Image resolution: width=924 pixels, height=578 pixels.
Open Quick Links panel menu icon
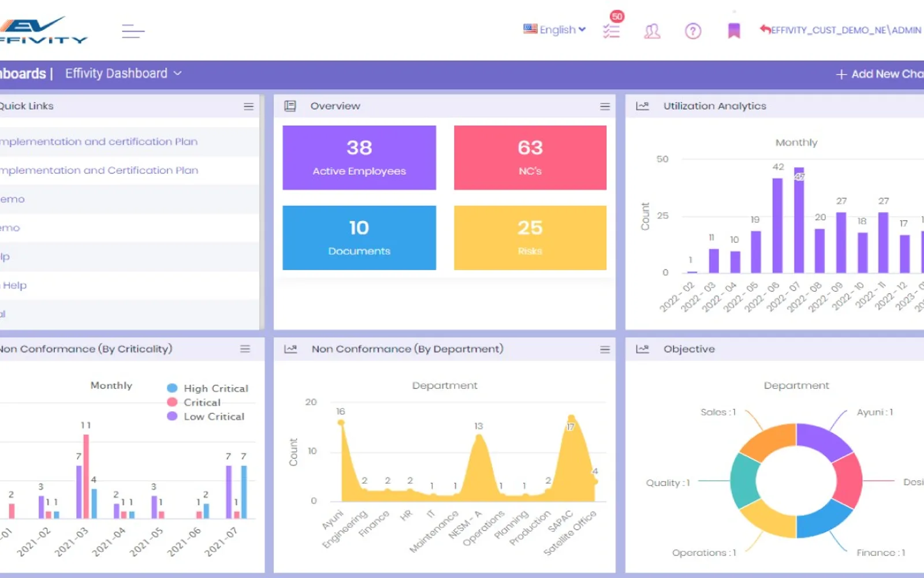pyautogui.click(x=248, y=106)
